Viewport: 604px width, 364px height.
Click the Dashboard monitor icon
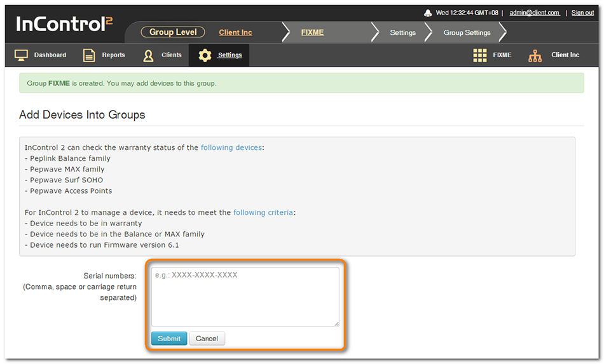21,55
